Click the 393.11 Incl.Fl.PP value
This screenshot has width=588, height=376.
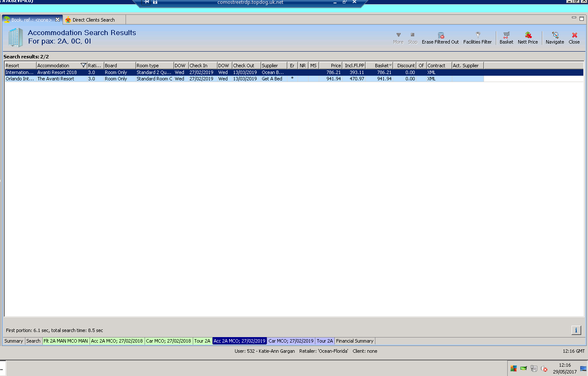(357, 72)
